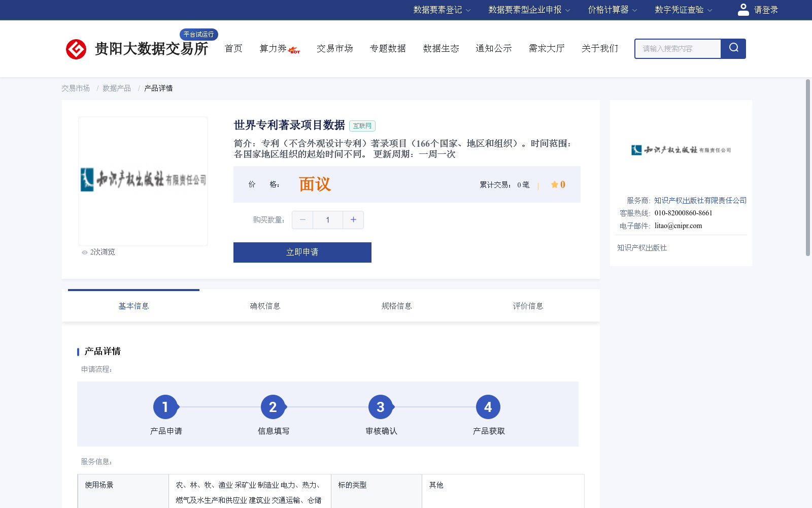The width and height of the screenshot is (812, 508).
Task: Click the 请登录 link
Action: click(766, 10)
